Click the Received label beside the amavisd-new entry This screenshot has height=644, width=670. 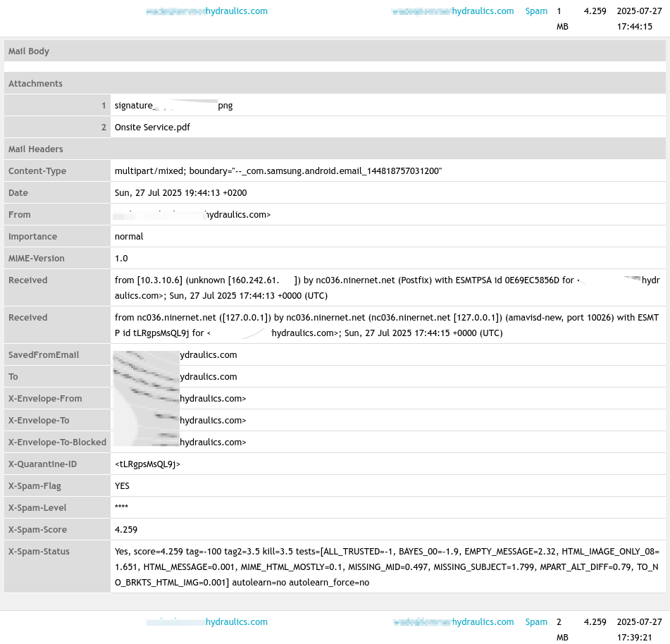tap(27, 317)
